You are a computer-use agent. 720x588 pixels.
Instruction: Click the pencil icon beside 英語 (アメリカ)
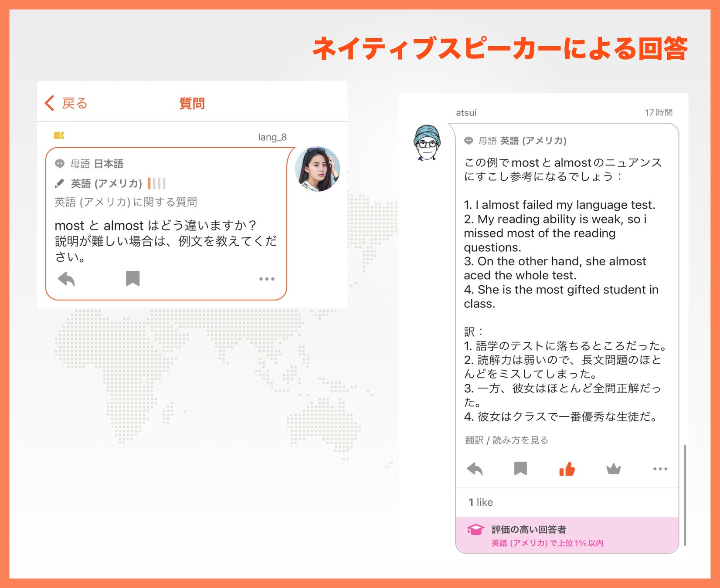(x=59, y=183)
